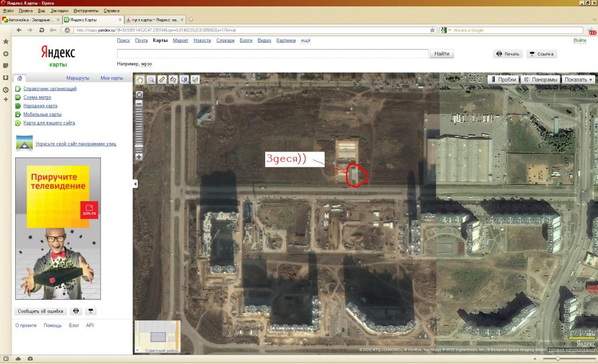Click the browser reload icon
598x364 pixels.
41,30
